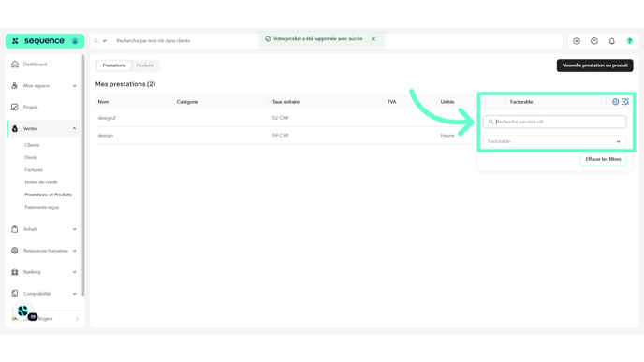
Task: Toggle the table filters icon
Action: pos(625,102)
